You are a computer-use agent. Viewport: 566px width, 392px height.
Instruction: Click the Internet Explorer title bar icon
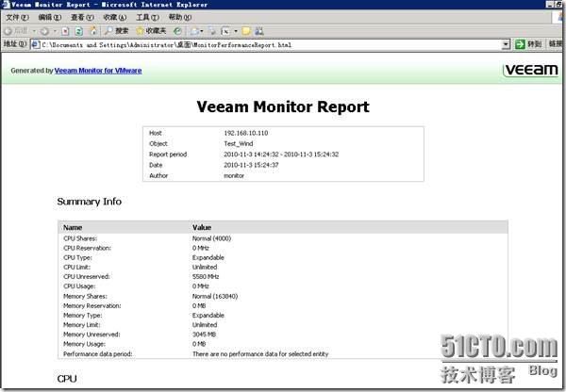pos(5,5)
